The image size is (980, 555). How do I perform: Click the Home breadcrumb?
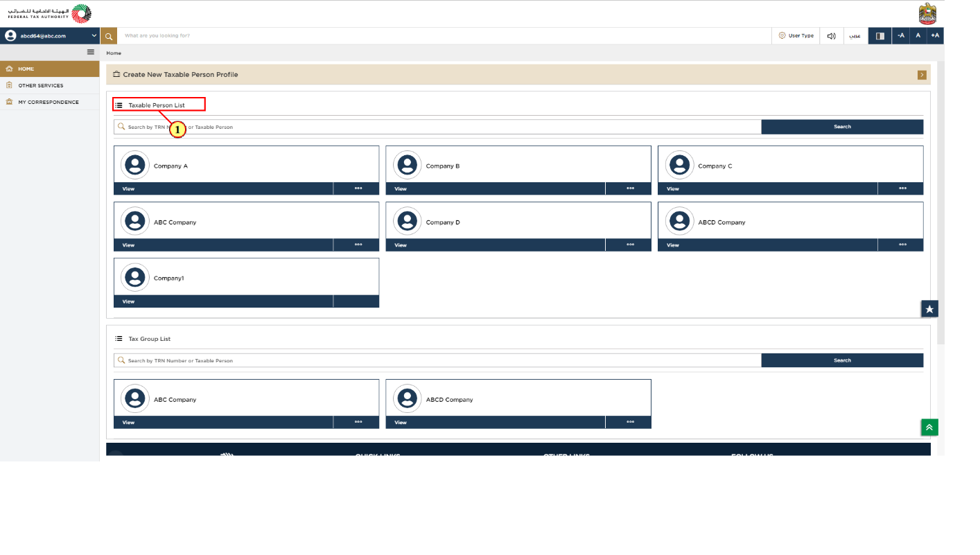coord(114,53)
